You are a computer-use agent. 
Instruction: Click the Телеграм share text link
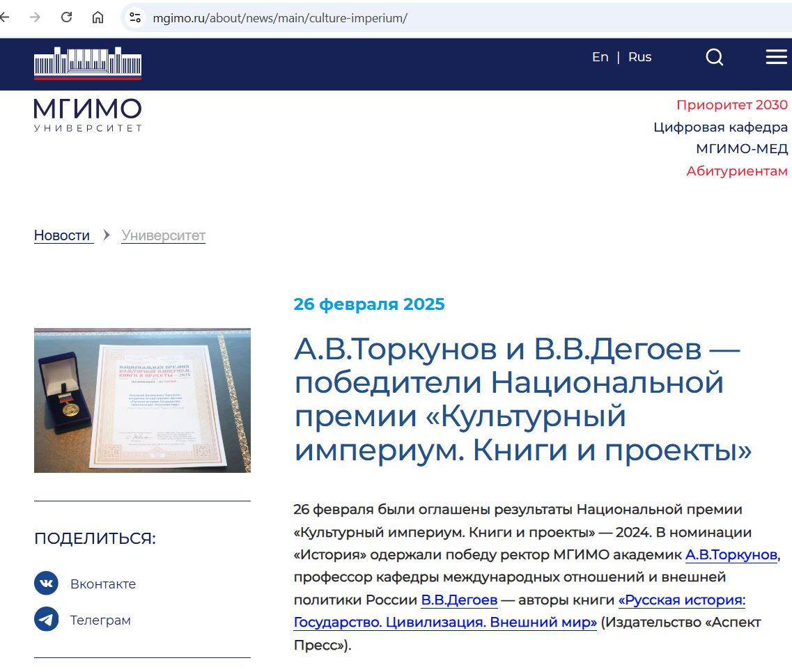(x=100, y=620)
